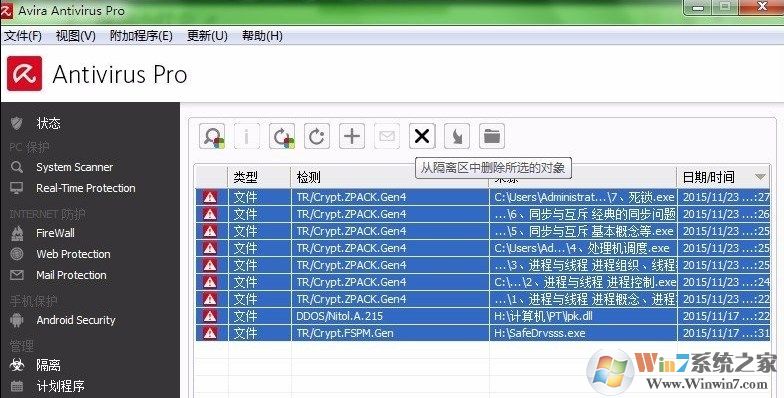The width and height of the screenshot is (784, 398).
Task: Sort by 类型 column header
Action: [259, 177]
